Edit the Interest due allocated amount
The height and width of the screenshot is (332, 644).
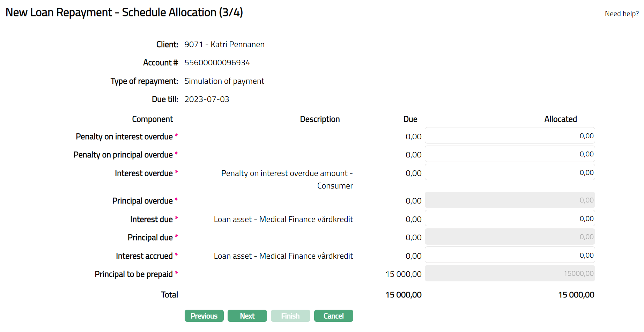[510, 219]
